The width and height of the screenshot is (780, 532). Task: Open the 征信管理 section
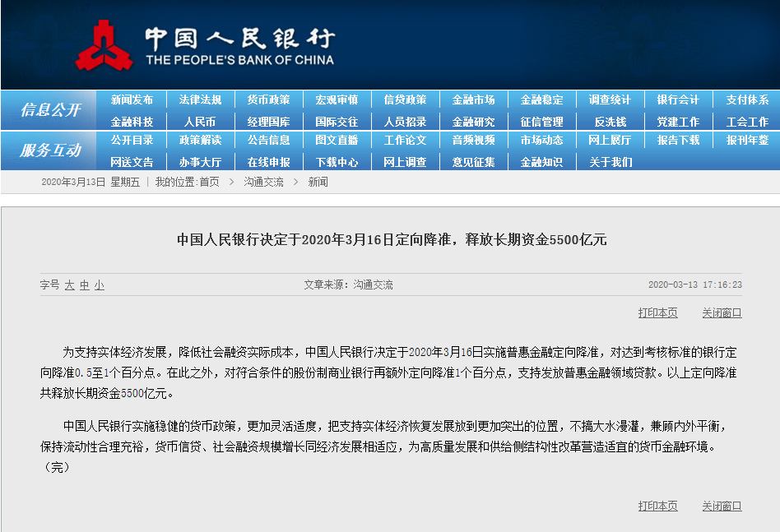pyautogui.click(x=543, y=120)
